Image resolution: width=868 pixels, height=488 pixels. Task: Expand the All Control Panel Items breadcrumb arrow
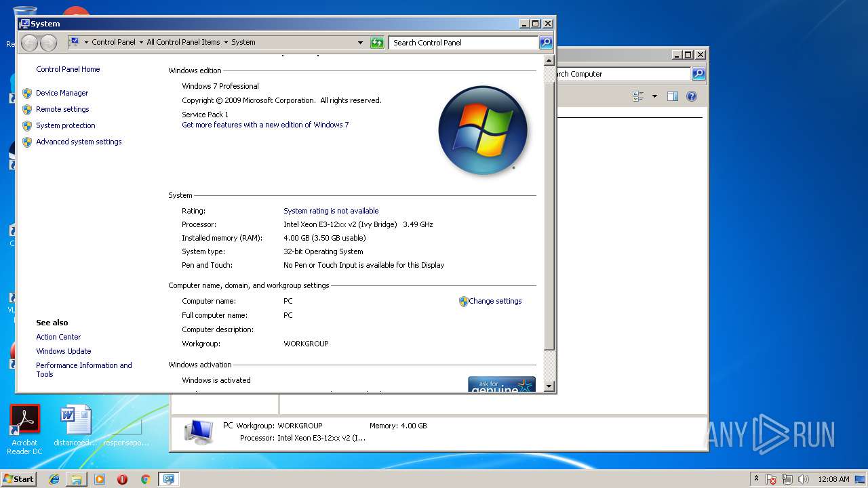[226, 43]
